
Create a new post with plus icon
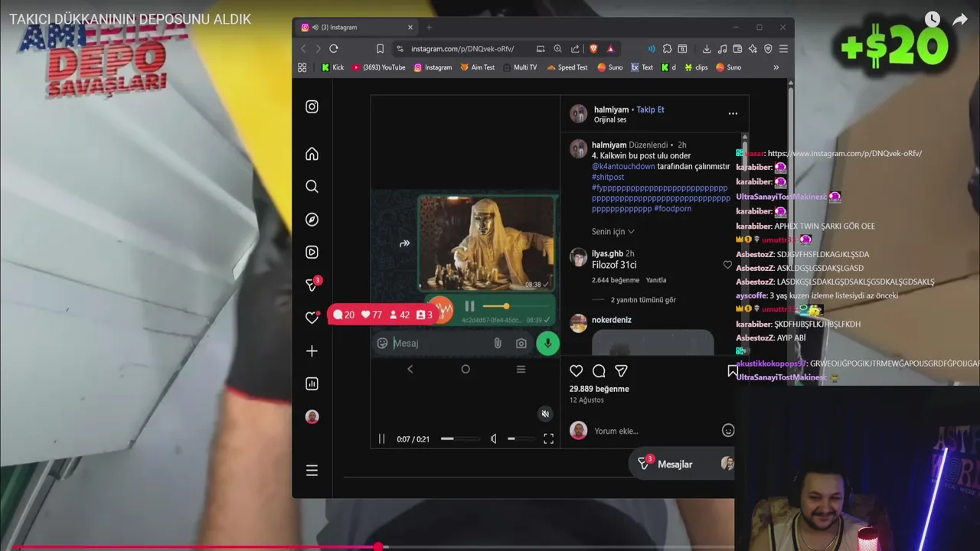click(312, 351)
